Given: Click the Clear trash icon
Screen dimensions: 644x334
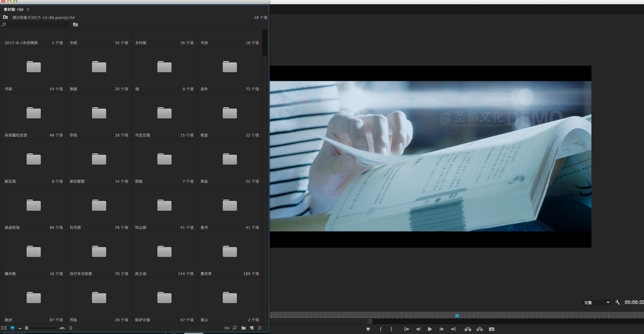Looking at the screenshot, I should pos(259,328).
